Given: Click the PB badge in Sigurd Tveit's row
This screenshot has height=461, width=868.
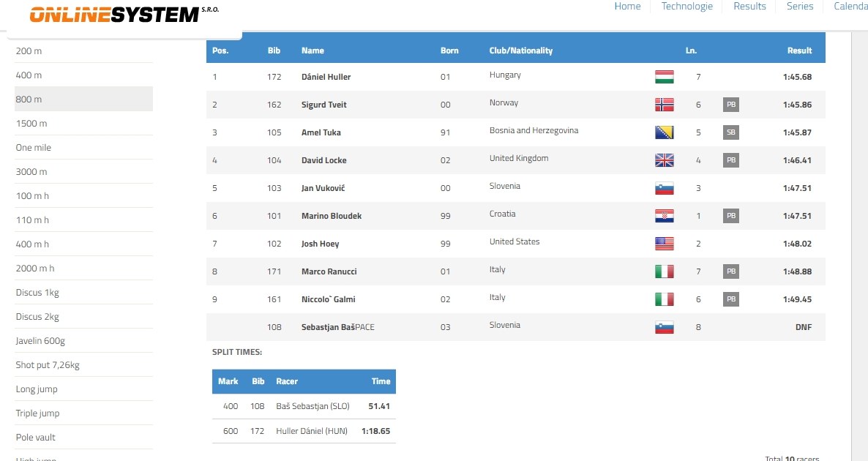Looking at the screenshot, I should (730, 105).
